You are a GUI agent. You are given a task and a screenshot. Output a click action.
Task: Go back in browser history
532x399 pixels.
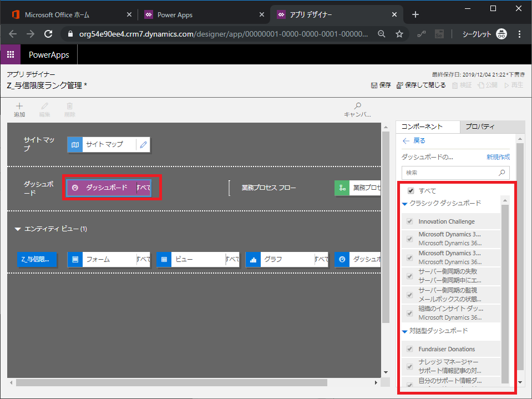click(x=13, y=34)
